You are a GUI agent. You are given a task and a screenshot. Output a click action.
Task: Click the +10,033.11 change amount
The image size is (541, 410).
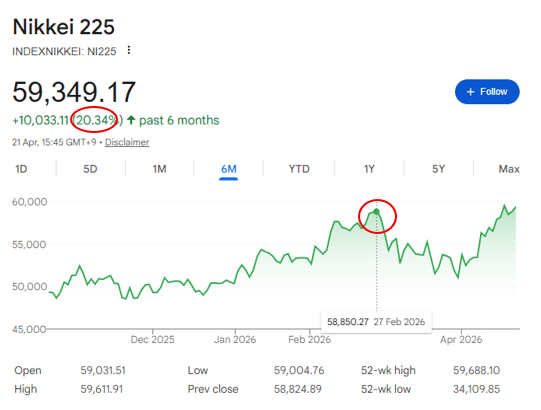[x=40, y=120]
